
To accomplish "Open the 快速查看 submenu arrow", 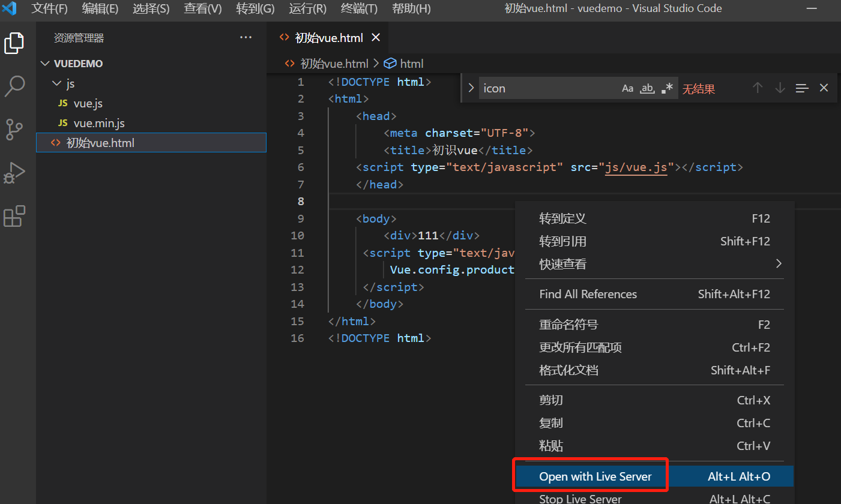I will click(x=779, y=263).
